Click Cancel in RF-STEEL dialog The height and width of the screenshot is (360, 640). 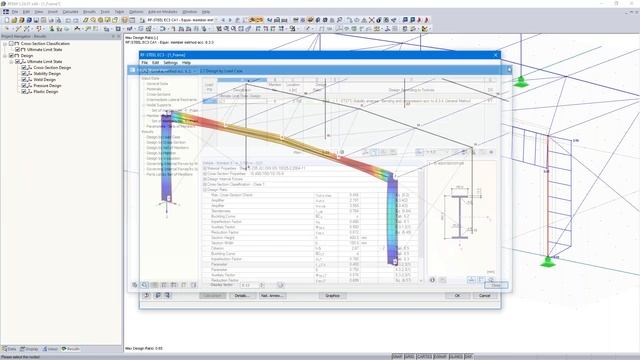pyautogui.click(x=485, y=296)
